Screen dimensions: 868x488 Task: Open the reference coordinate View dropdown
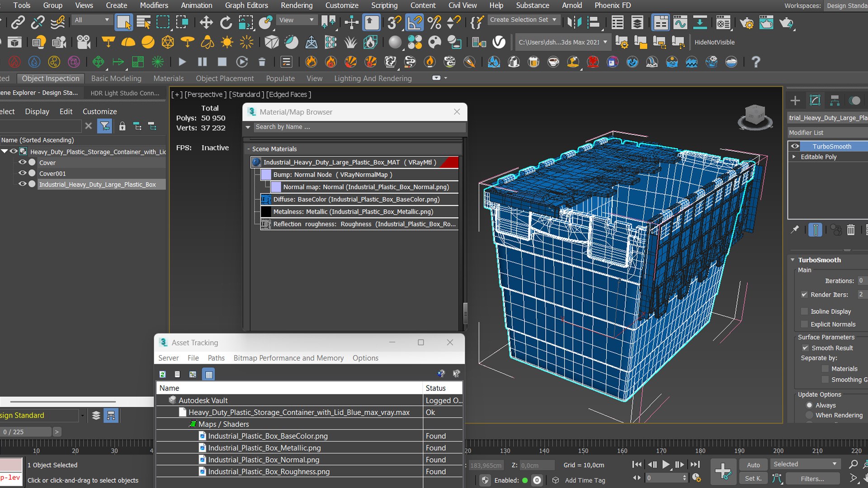click(297, 20)
